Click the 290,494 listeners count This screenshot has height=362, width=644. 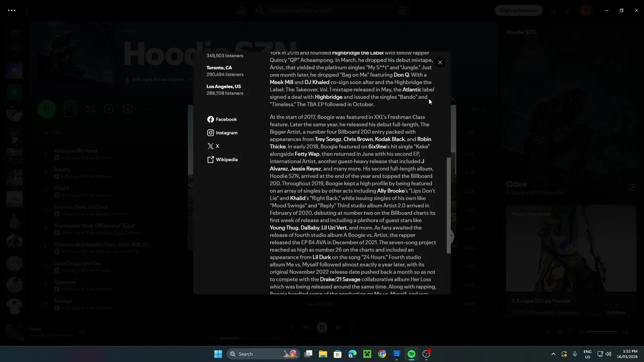click(225, 74)
